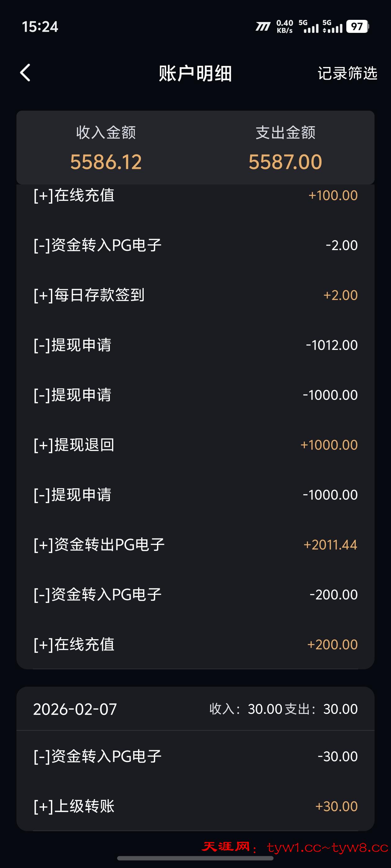Tap the 2026-02-07 date header
This screenshot has width=391, height=868.
point(75,709)
